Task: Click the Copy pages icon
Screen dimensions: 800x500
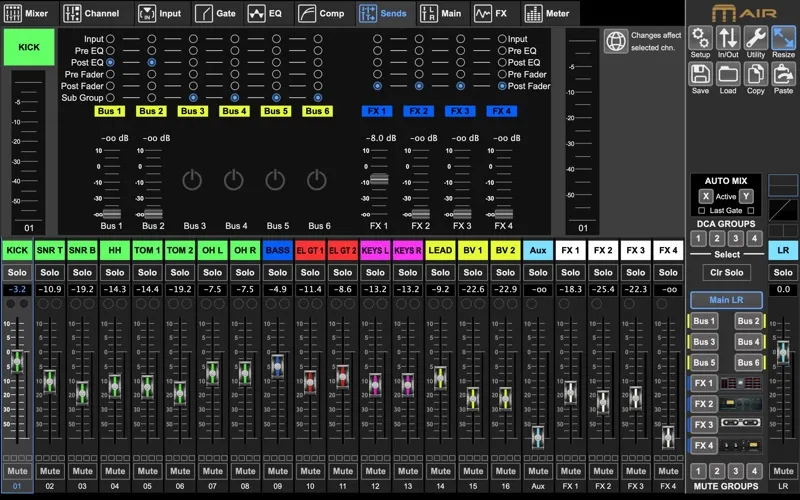Action: (756, 74)
